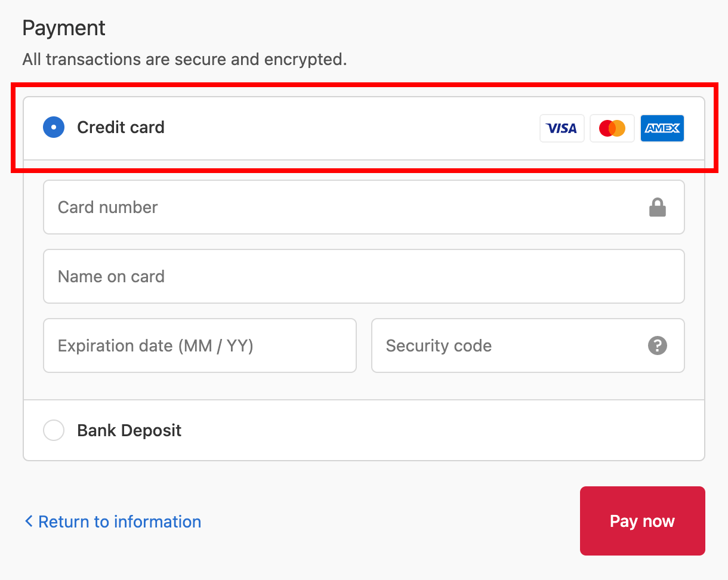Click the padlock symbol on the right of card number
The height and width of the screenshot is (580, 728).
click(657, 207)
